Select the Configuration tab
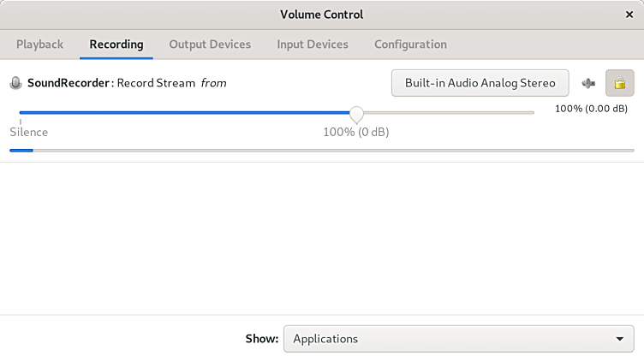644x362 pixels. click(x=410, y=45)
